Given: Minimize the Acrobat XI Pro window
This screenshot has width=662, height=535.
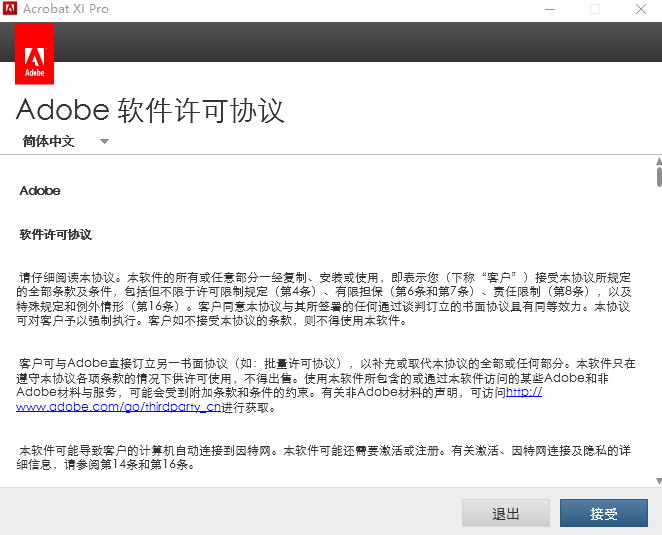Looking at the screenshot, I should coord(550,9).
